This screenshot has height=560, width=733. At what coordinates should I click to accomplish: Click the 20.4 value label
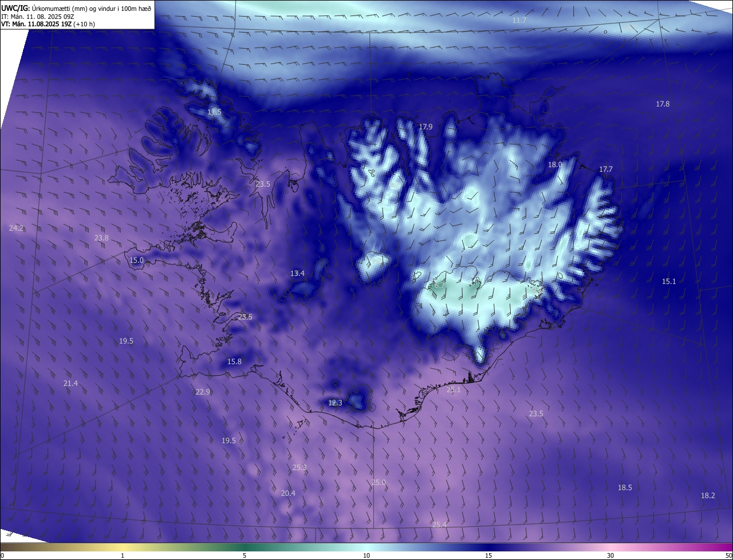(288, 493)
